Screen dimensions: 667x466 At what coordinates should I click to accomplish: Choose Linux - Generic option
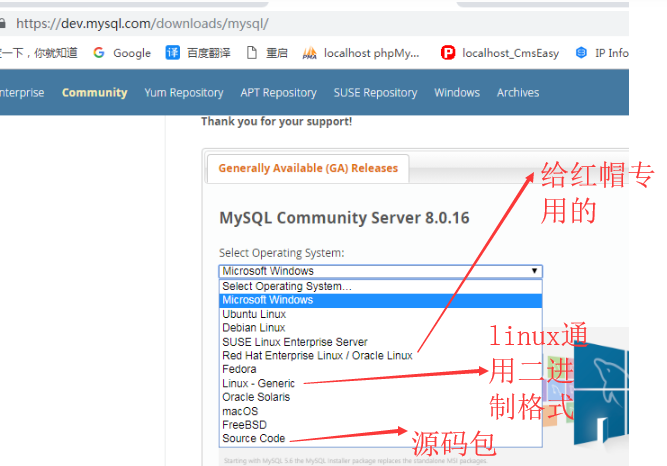click(x=380, y=383)
